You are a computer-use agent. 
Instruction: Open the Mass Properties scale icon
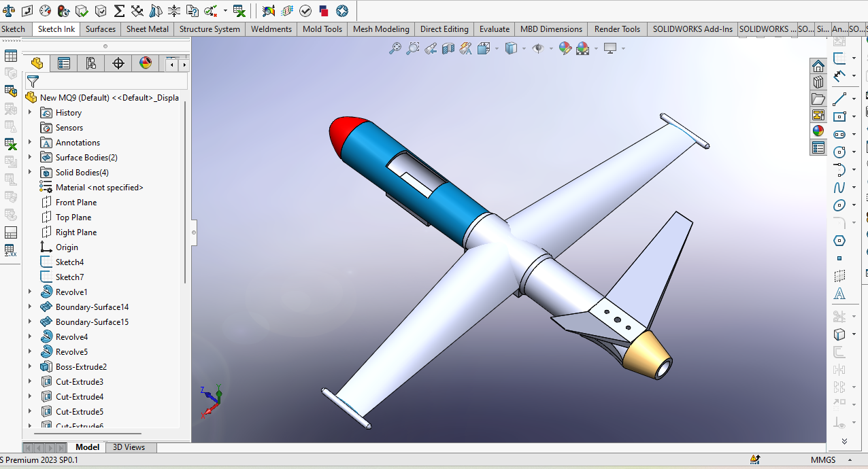point(10,11)
